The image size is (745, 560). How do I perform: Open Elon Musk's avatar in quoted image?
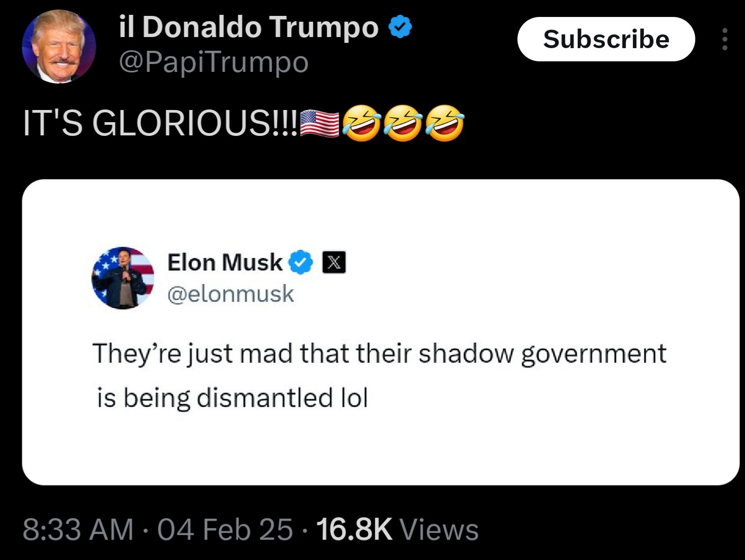tap(123, 278)
